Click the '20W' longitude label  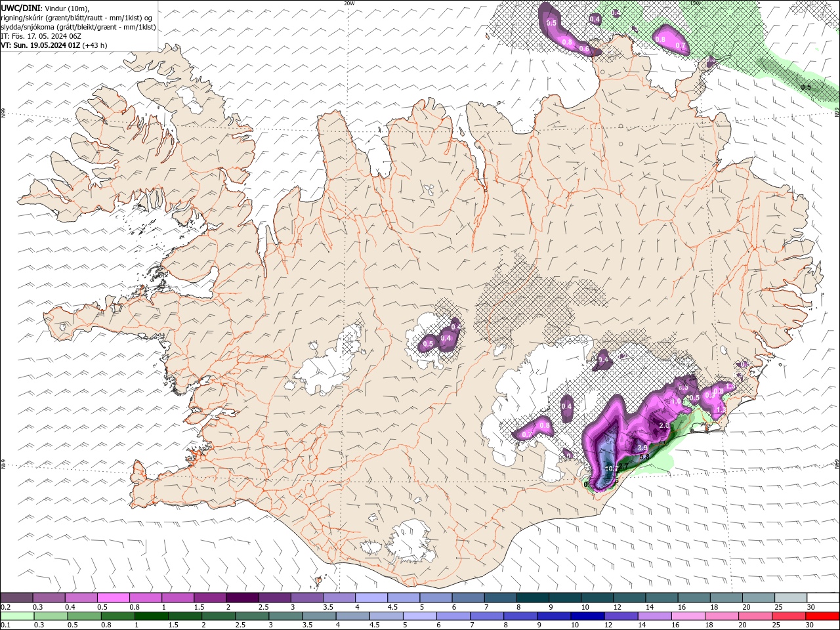(349, 3)
